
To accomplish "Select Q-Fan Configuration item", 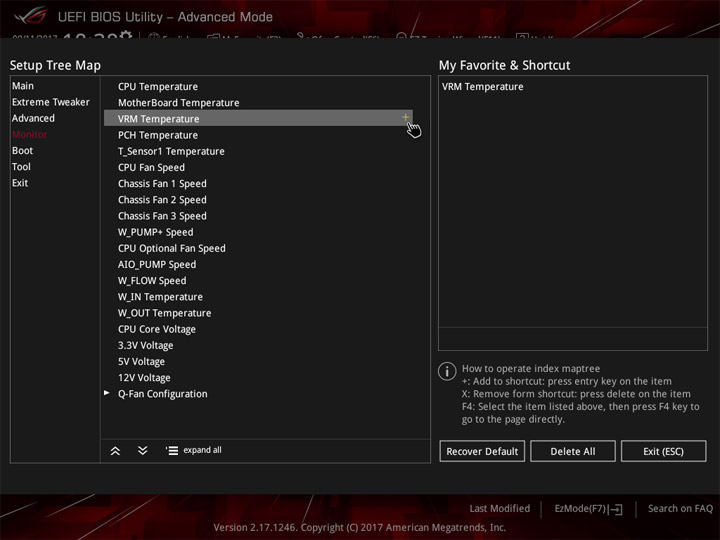I will coord(162,394).
